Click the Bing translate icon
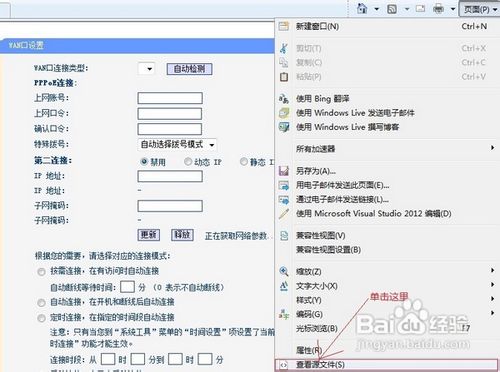 point(284,99)
